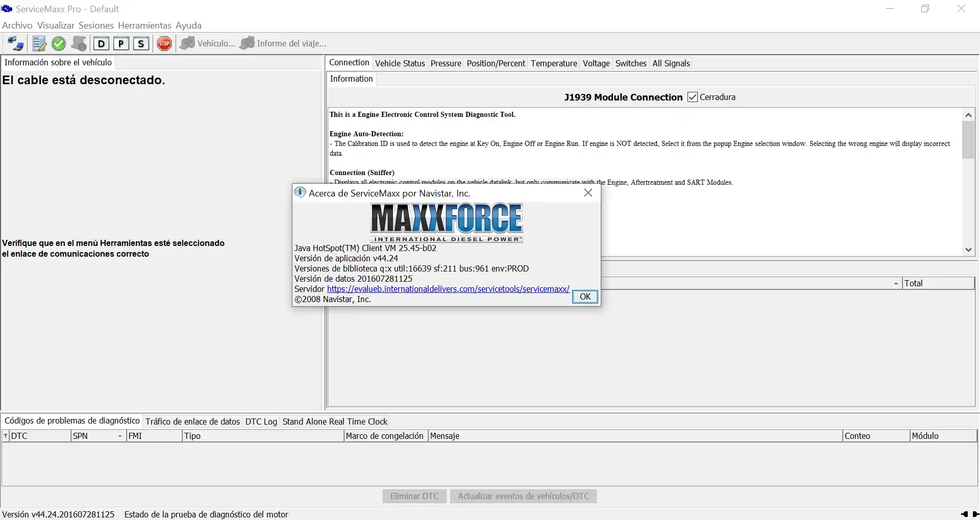Open the Ayuda menu
This screenshot has width=980, height=520.
[x=188, y=26]
